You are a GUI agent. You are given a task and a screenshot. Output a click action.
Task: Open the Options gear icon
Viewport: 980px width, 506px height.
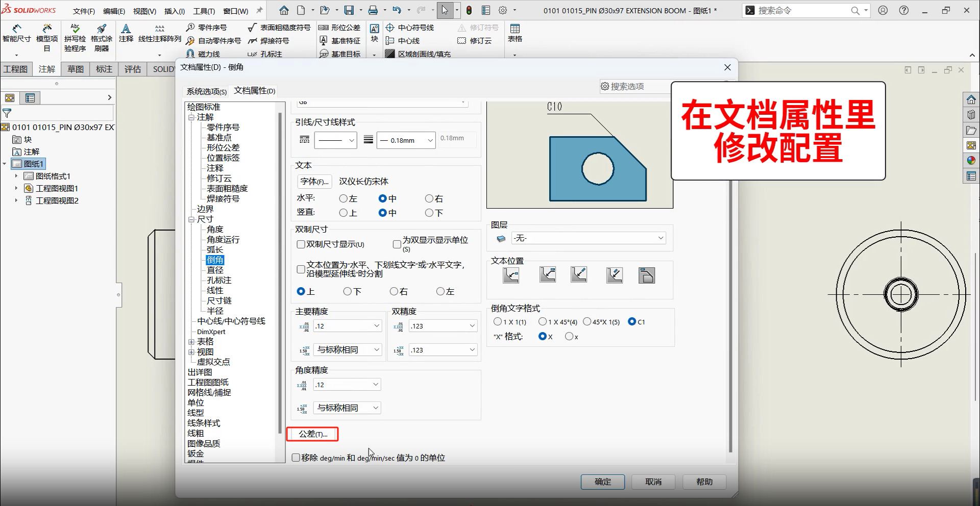pos(503,10)
